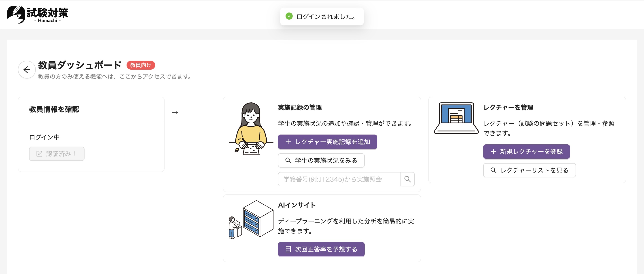
Task: Click the magnifier icon in レクチャーリストを見る
Action: pyautogui.click(x=494, y=170)
